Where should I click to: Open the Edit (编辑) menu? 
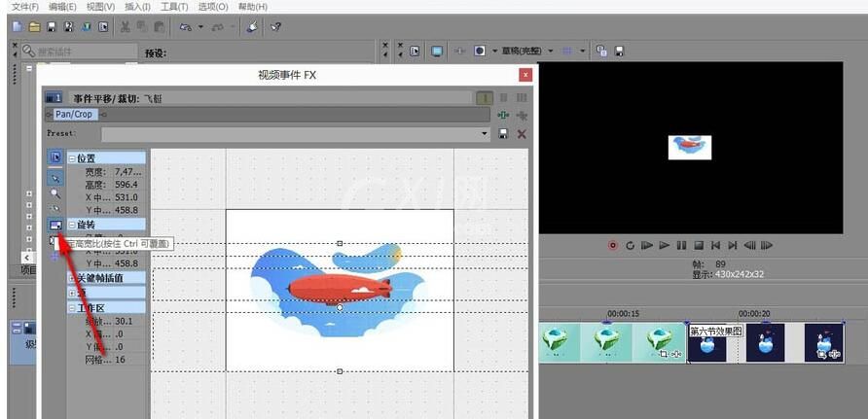point(62,7)
